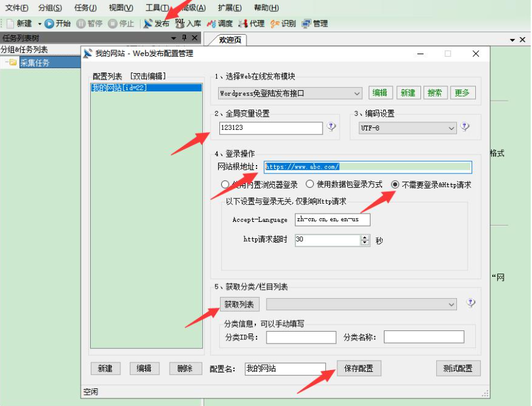Click the help icon beside 全局变量设置

(x=332, y=127)
